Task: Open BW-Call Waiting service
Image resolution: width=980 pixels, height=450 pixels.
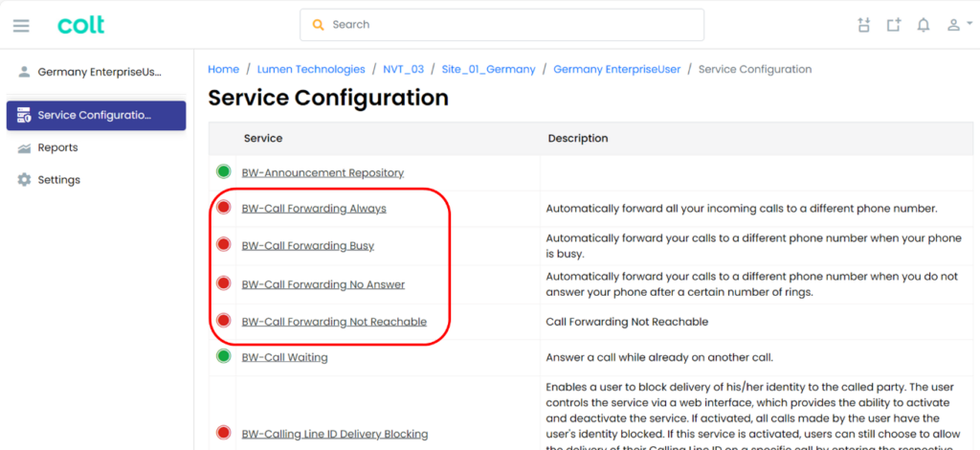Action: [x=284, y=358]
